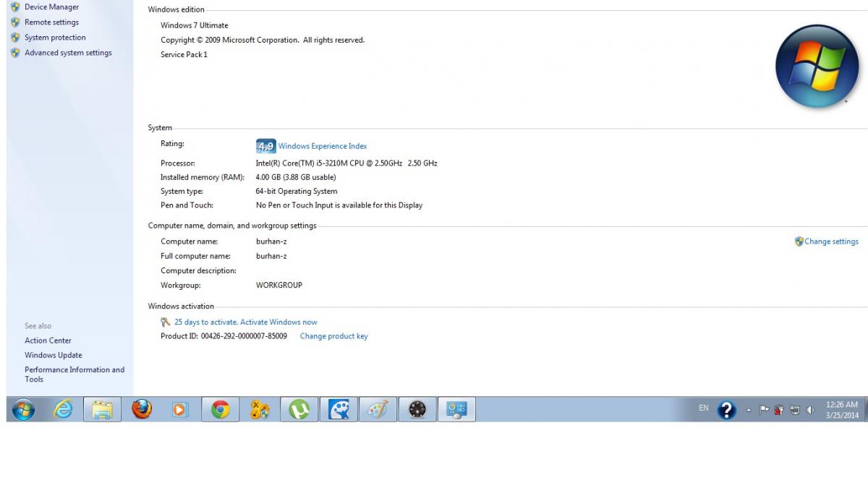This screenshot has height=488, width=868.
Task: Launch Internet Explorer from the taskbar
Action: [x=64, y=410]
